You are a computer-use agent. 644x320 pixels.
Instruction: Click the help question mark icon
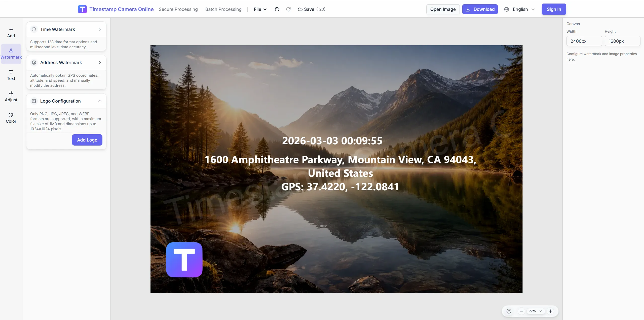(509, 311)
